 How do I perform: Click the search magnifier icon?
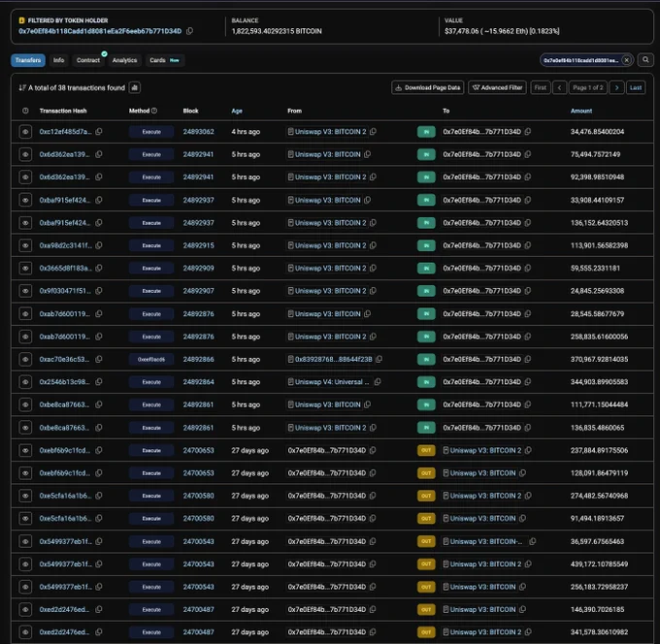(x=645, y=60)
